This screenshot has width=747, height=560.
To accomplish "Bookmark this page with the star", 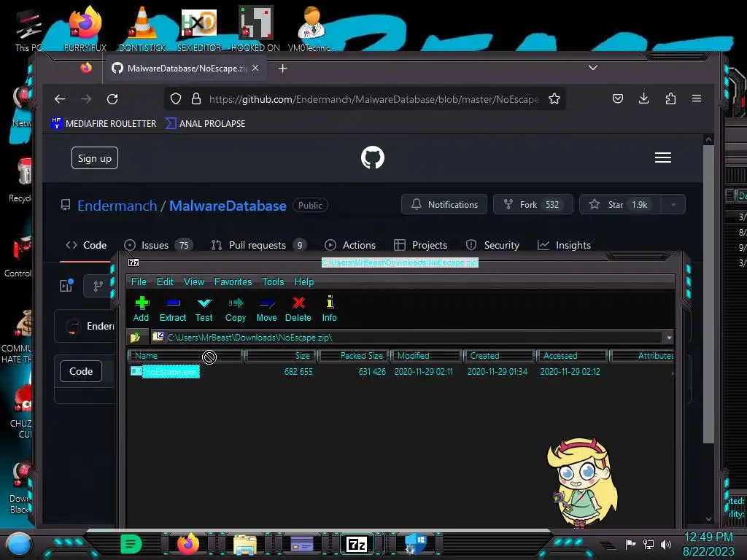I will (554, 98).
